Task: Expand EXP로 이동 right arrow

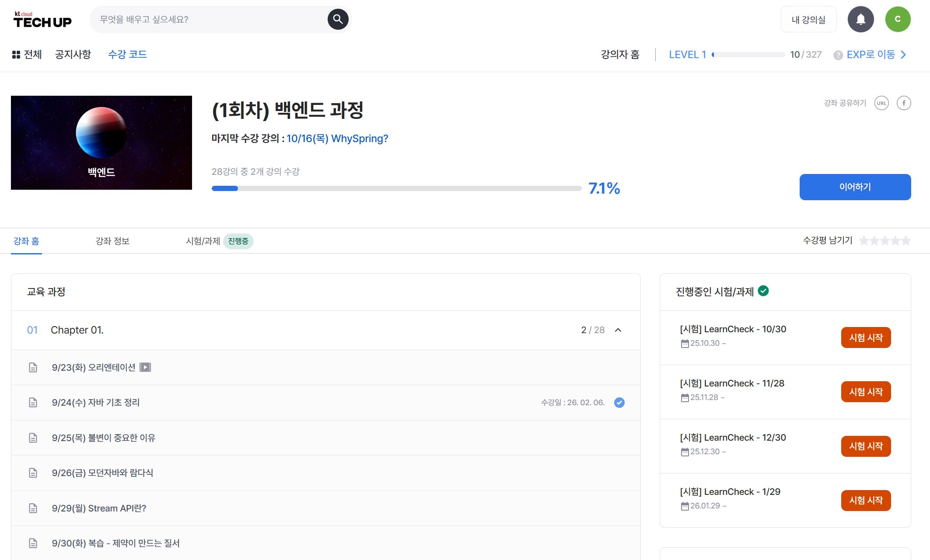Action: tap(903, 55)
